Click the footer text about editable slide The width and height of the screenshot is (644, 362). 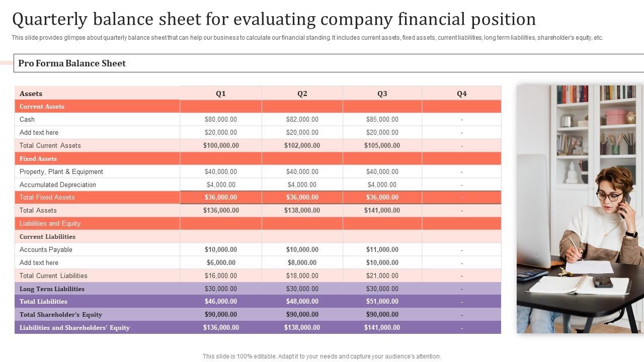(321, 356)
